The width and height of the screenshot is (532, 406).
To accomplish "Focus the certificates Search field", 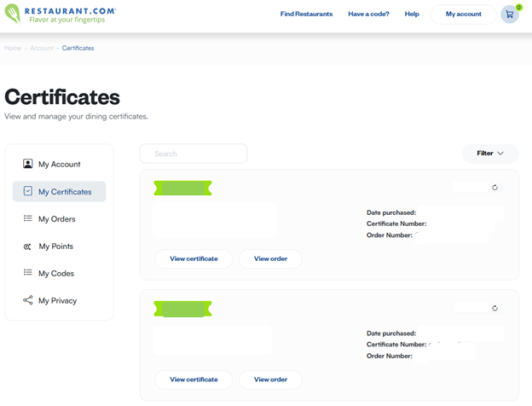I will pos(194,154).
